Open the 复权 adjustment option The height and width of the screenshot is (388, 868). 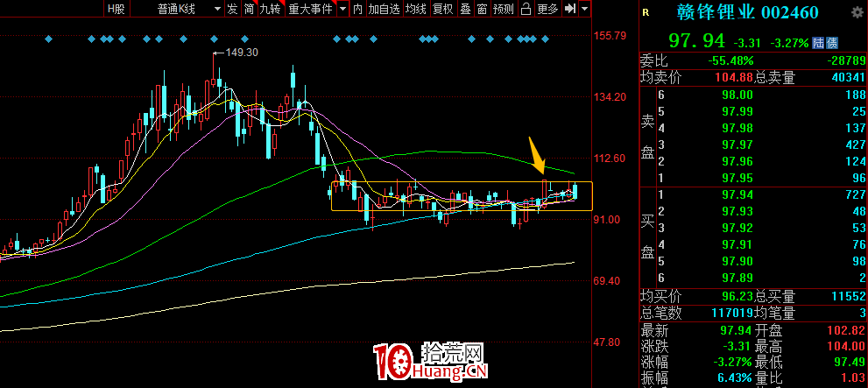[x=441, y=9]
